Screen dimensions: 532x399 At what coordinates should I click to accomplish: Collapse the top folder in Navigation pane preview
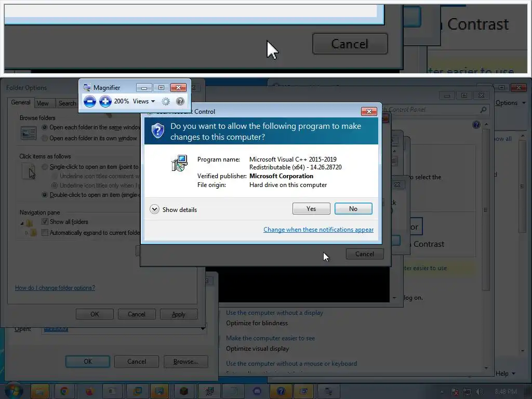coord(22,223)
